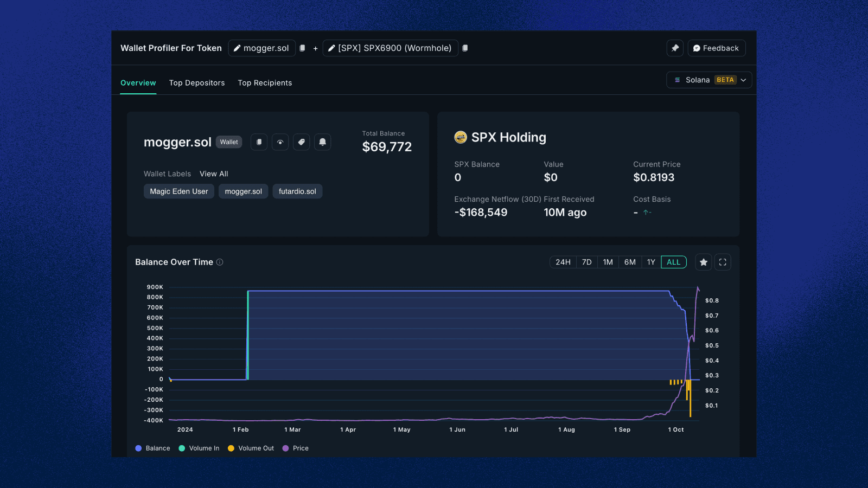Expand the chart to fullscreen

pyautogui.click(x=723, y=262)
